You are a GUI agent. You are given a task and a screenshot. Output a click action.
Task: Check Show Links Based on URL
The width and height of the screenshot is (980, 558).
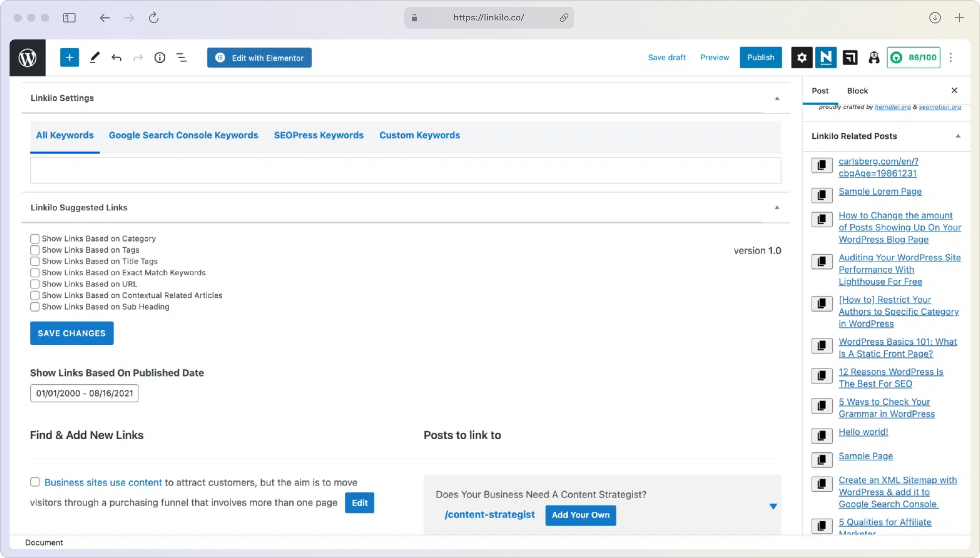tap(35, 284)
